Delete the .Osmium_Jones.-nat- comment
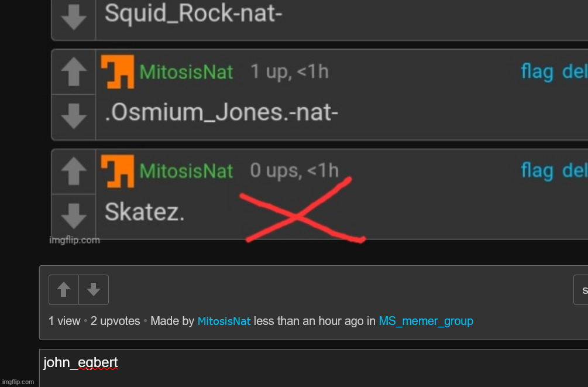This screenshot has height=387, width=588. pos(575,71)
